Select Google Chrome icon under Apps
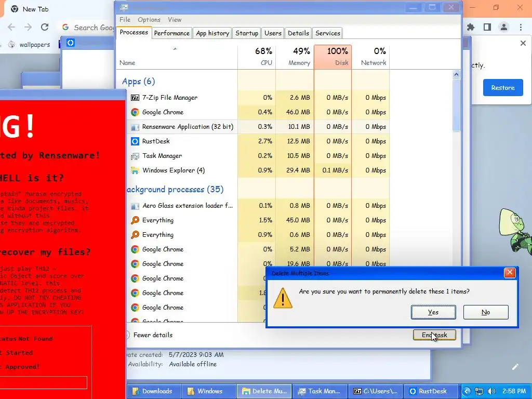532x399 pixels. (135, 112)
